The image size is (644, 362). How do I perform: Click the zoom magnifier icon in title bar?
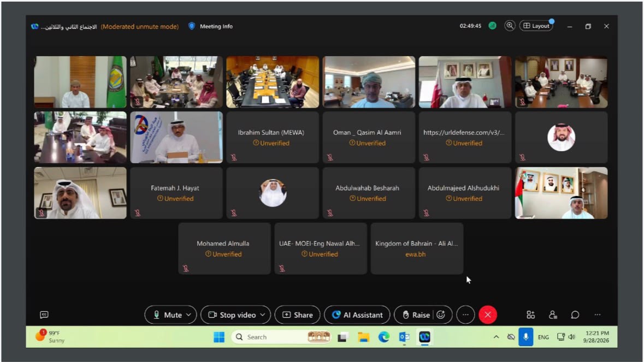pyautogui.click(x=510, y=26)
